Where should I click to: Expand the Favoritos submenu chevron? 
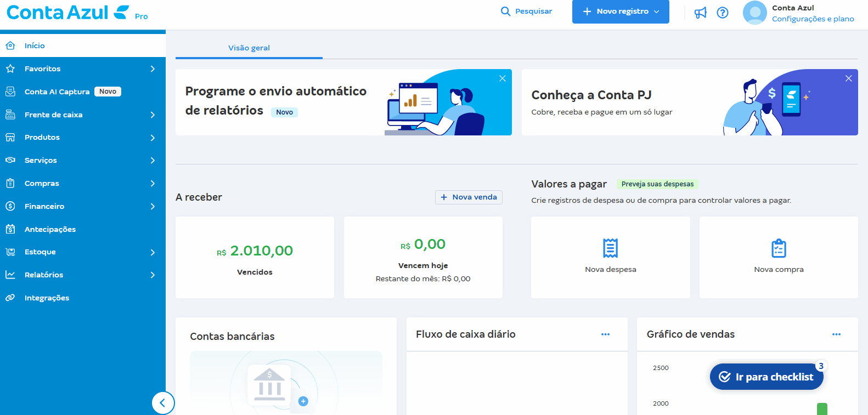click(153, 69)
